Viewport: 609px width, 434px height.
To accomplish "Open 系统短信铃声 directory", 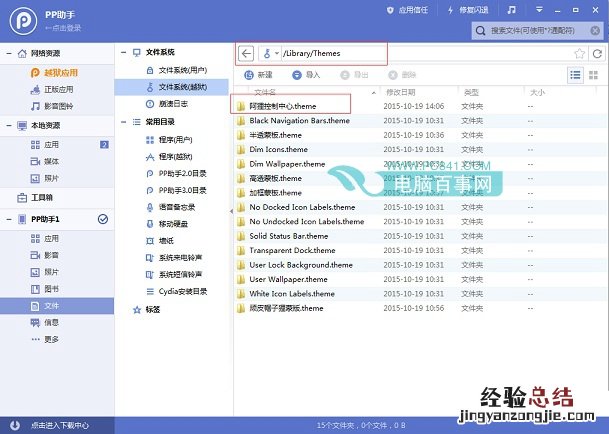I will coord(174,274).
